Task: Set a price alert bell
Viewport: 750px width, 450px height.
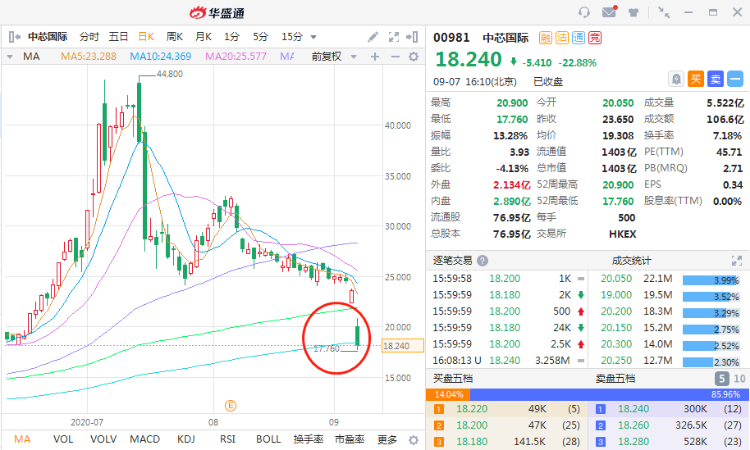Action: (676, 79)
